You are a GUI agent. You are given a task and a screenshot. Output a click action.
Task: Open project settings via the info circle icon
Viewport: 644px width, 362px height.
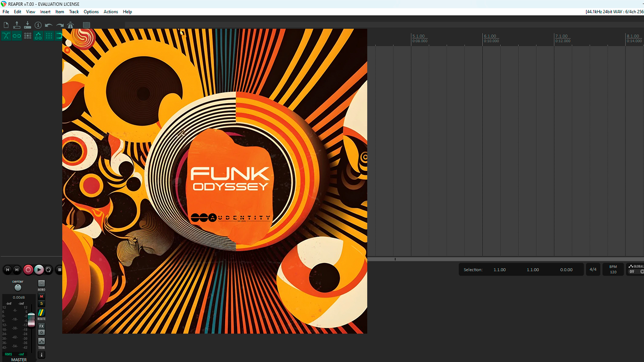(38, 25)
